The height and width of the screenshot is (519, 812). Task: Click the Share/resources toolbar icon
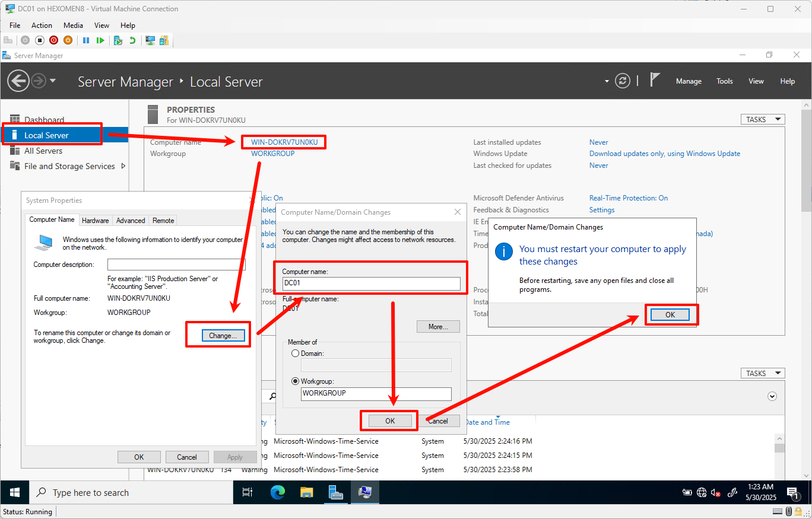pos(164,40)
